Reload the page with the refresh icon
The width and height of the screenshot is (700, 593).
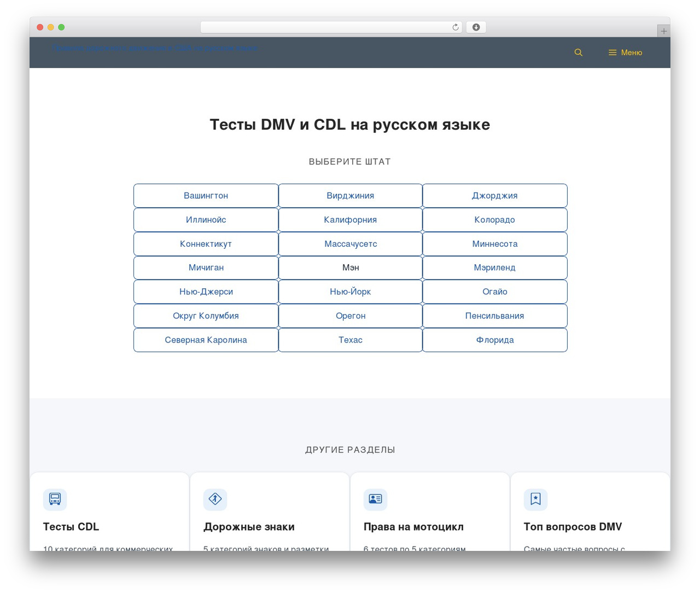(x=456, y=27)
